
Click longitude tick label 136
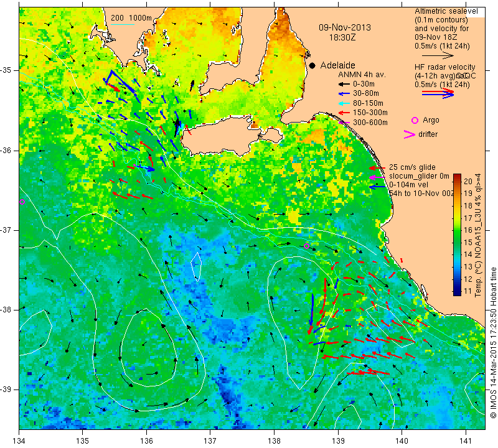[146, 441]
